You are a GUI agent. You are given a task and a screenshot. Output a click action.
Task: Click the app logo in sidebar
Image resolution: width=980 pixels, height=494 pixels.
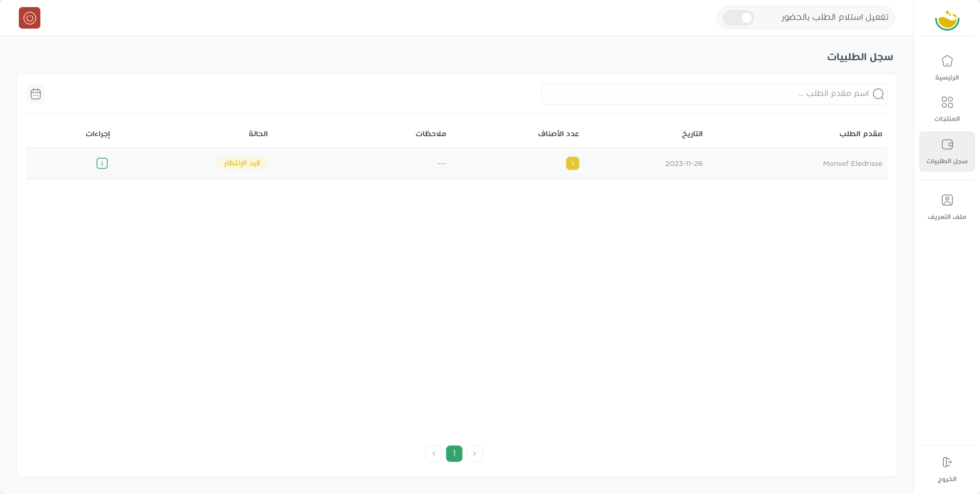(x=947, y=20)
